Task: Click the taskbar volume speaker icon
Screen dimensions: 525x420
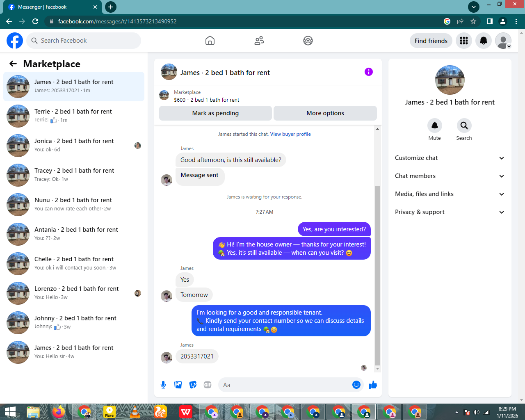Action: pos(476,412)
